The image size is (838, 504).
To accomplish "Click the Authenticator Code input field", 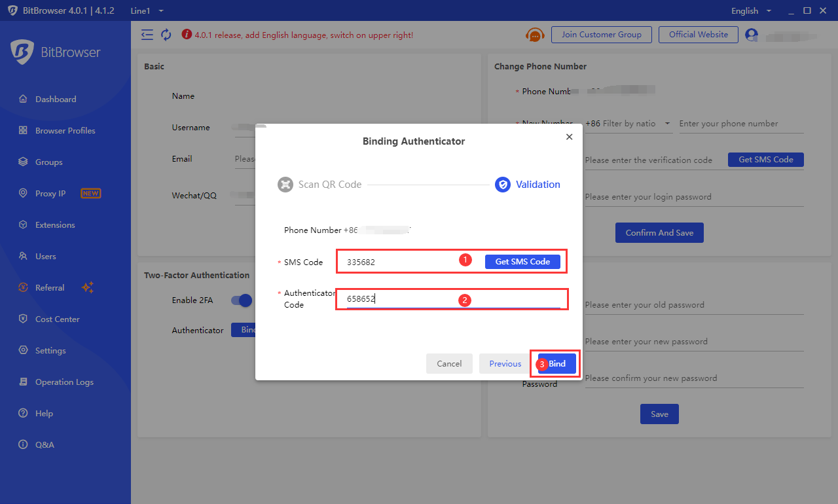I will (454, 300).
